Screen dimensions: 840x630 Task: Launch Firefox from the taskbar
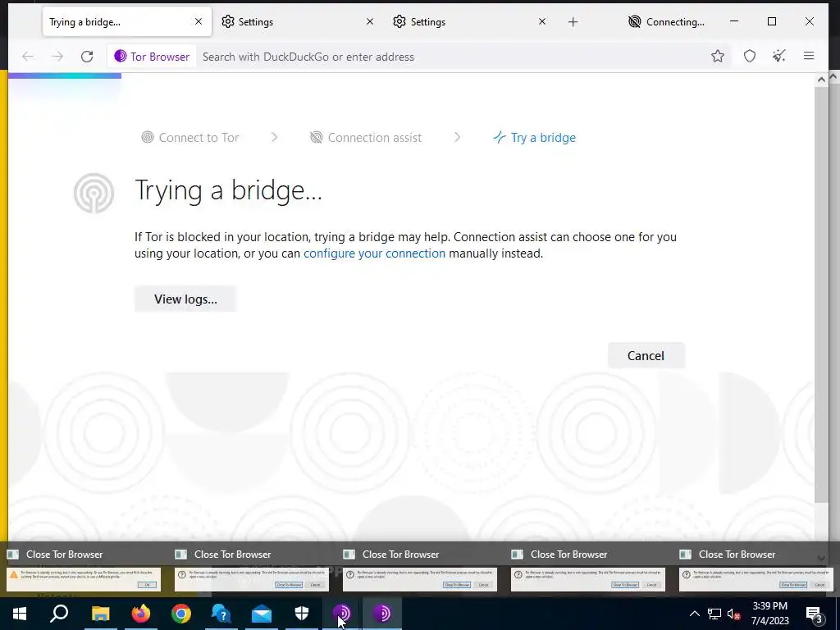[141, 614]
